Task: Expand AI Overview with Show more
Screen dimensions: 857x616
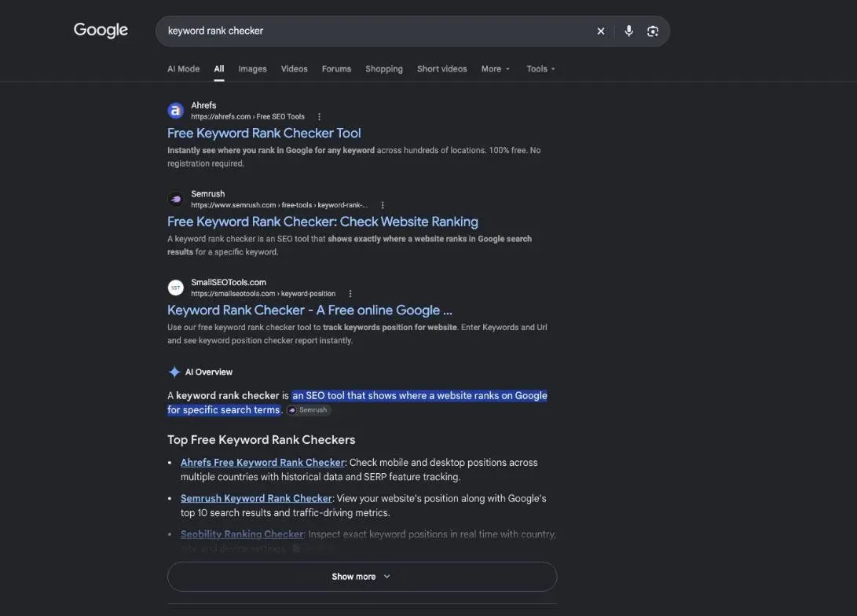Action: (x=362, y=577)
